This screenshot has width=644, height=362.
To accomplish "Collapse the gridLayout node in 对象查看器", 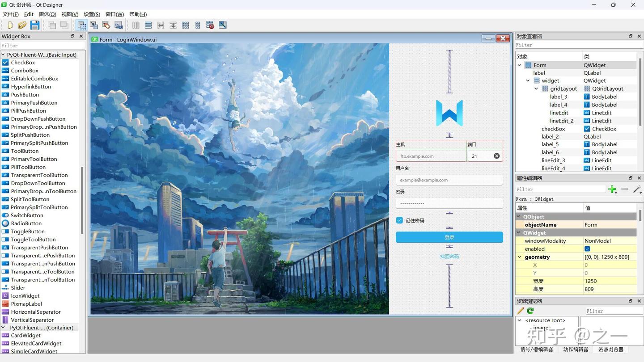I will click(x=536, y=88).
